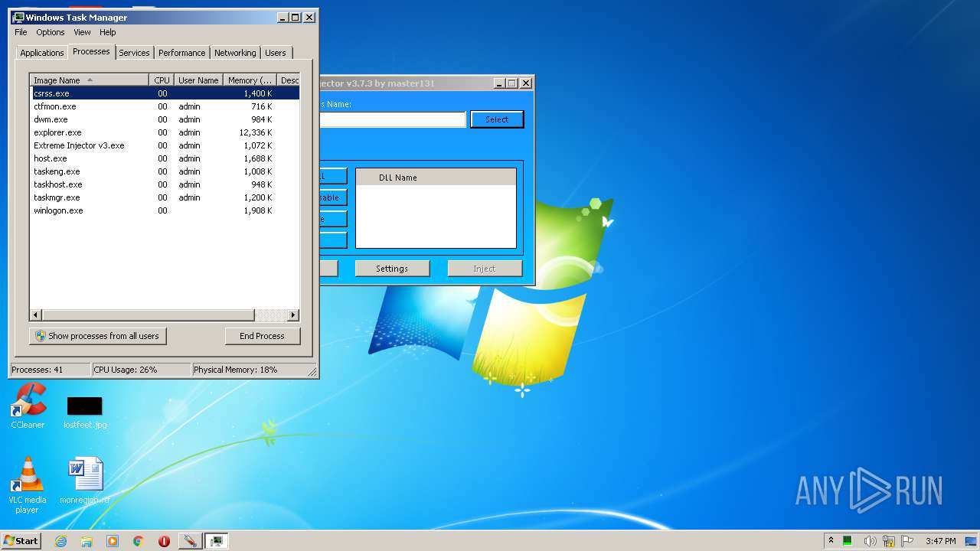Launch Google Chrome from the taskbar
Image resolution: width=980 pixels, height=551 pixels.
click(x=138, y=541)
